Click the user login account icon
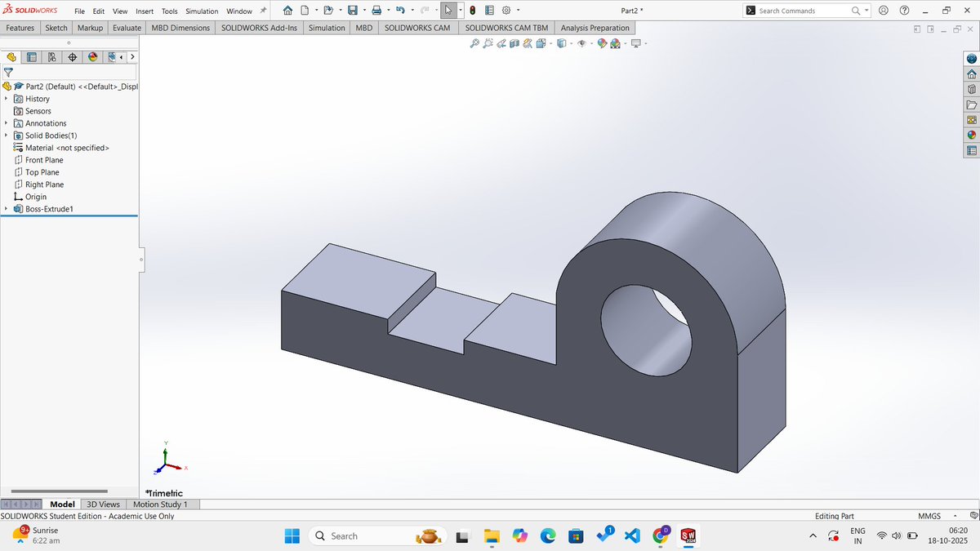980x551 pixels. 884,11
